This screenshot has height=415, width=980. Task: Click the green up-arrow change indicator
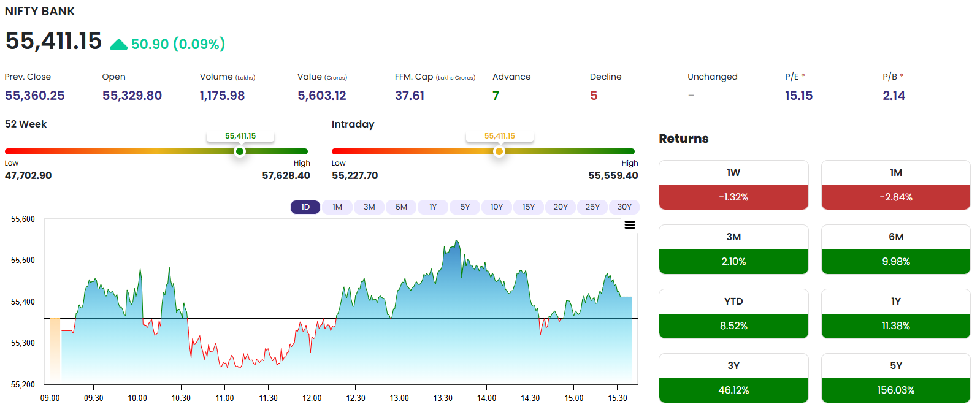point(118,45)
